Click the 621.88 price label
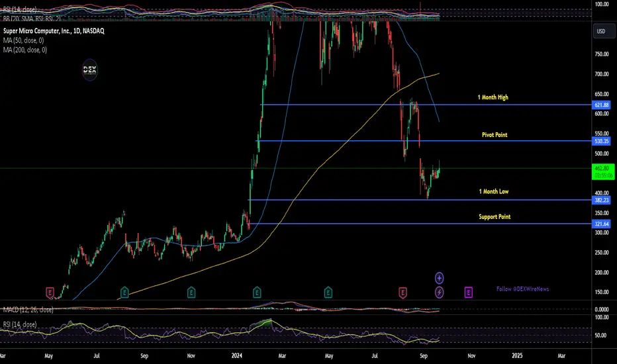The image size is (617, 364). point(601,105)
